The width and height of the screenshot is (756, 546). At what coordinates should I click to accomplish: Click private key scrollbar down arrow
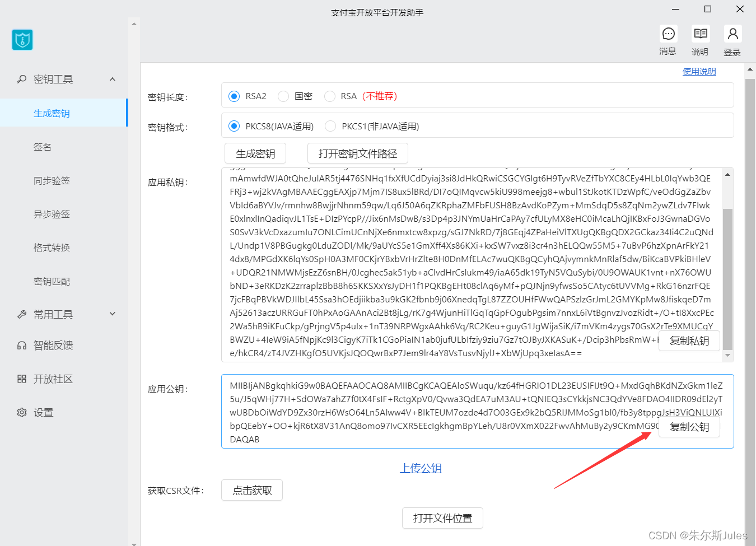[x=727, y=356]
